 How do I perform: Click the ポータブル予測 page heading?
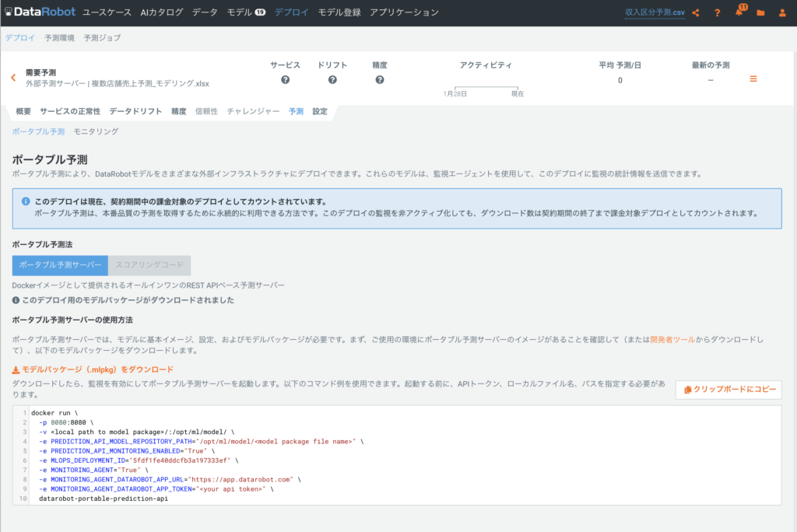tap(50, 159)
